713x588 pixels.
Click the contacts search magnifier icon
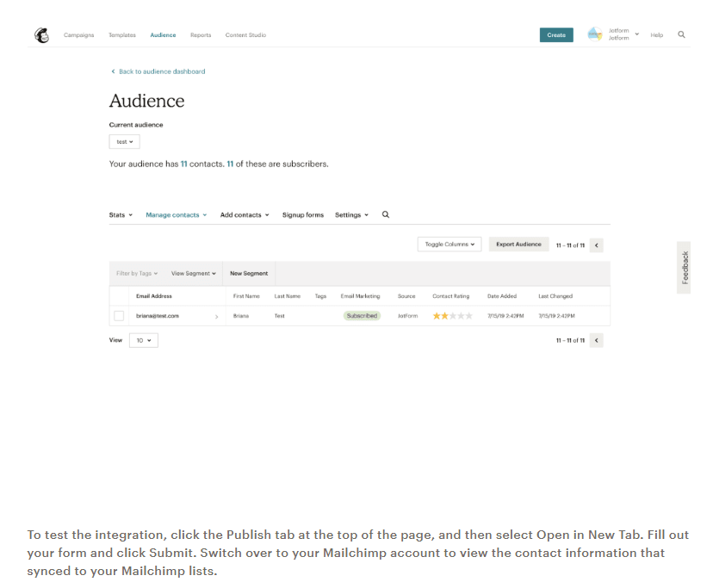(386, 215)
